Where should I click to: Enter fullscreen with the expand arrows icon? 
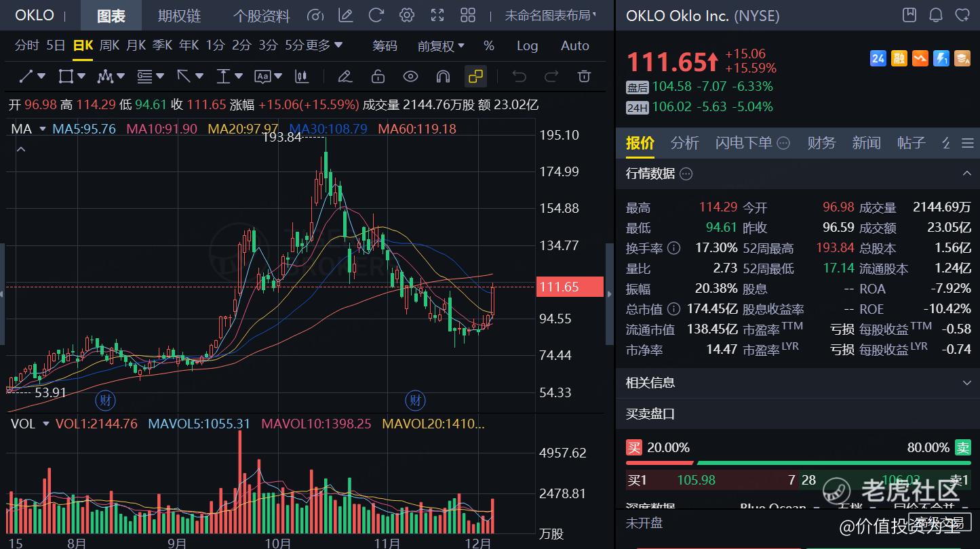tap(437, 15)
